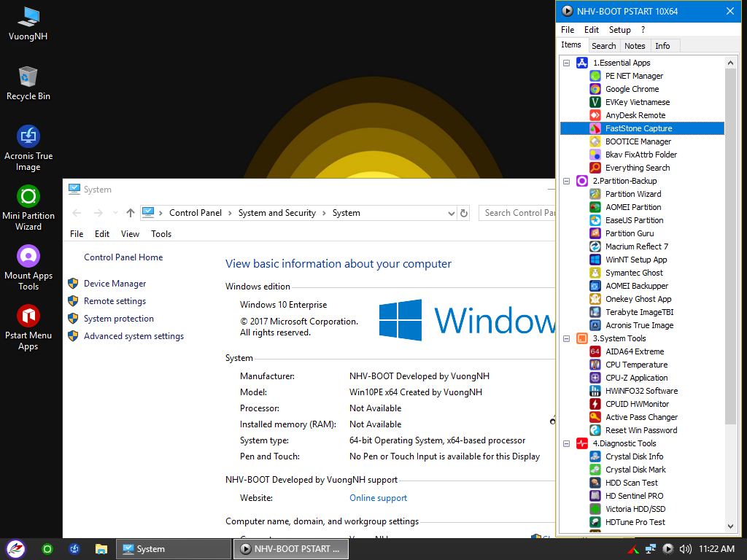Launch CPUID HWMonitor icon
Screen dimensions: 747x560
(x=595, y=404)
